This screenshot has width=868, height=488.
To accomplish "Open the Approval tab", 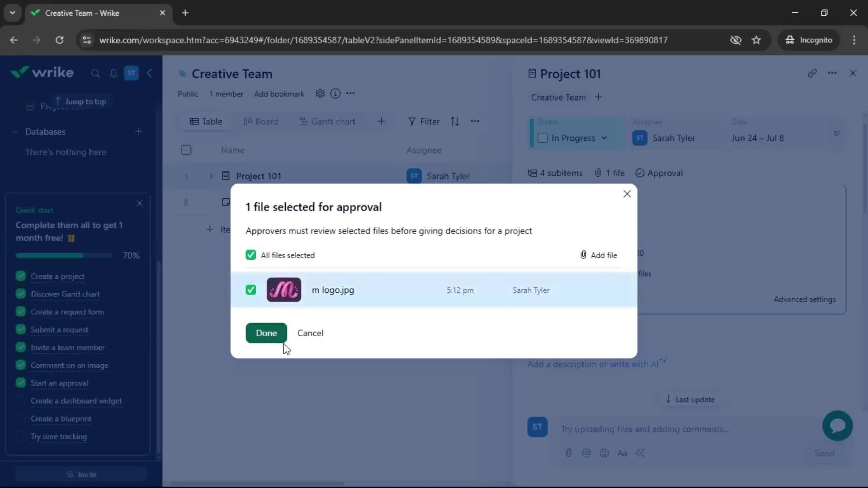I will click(x=659, y=173).
